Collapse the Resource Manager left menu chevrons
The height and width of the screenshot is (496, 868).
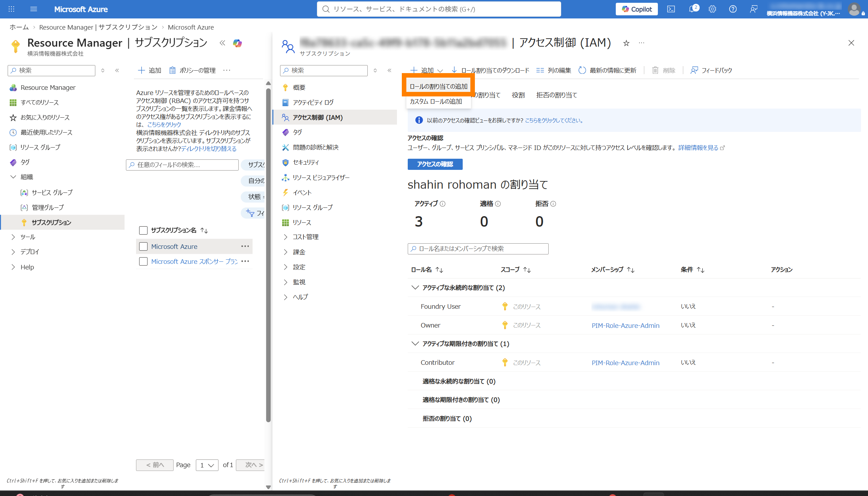[x=117, y=70]
